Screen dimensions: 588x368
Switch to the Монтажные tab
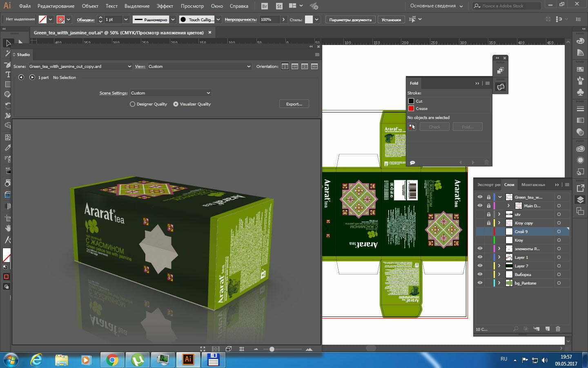click(x=533, y=185)
